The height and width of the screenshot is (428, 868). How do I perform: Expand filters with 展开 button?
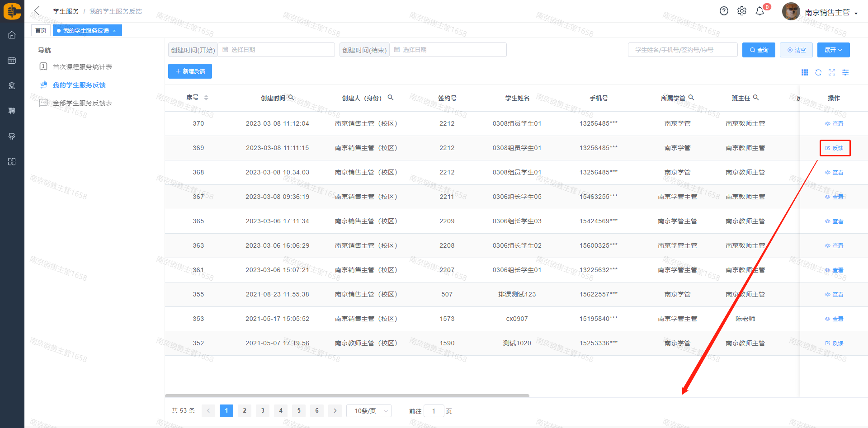click(833, 50)
